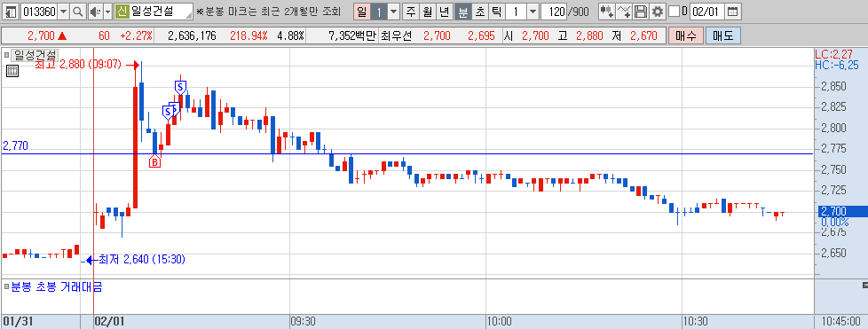Click the save chart floppy disk icon
This screenshot has width=868, height=329.
(641, 12)
